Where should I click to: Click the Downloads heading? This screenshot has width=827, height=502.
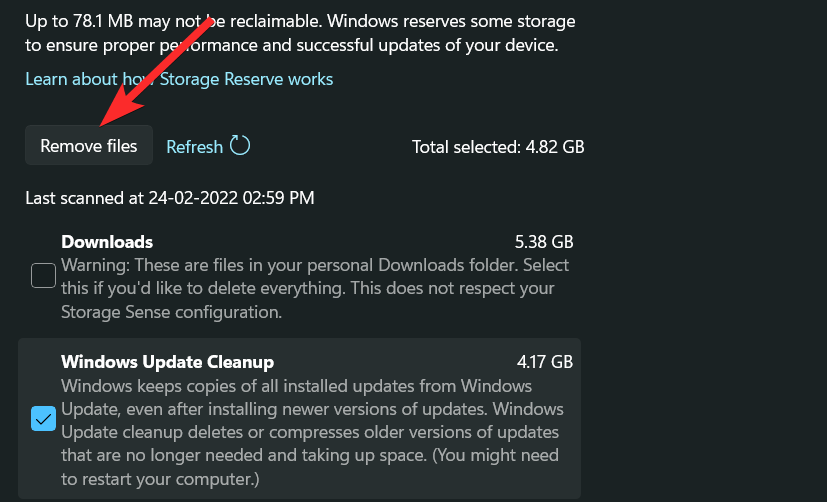point(107,242)
